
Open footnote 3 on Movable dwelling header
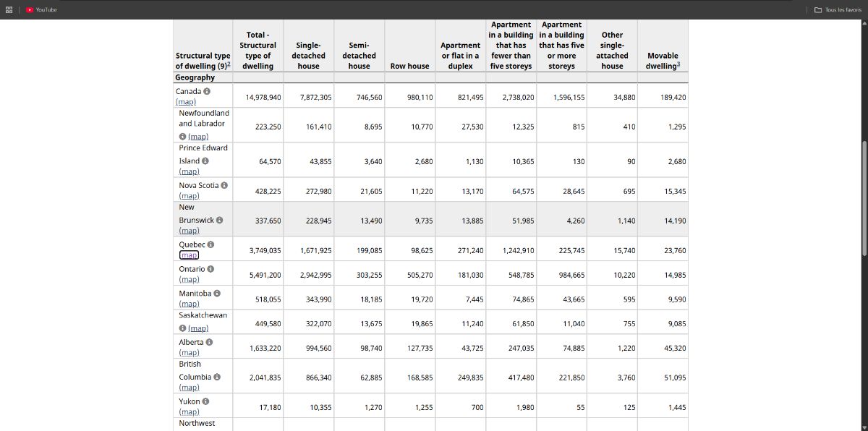pyautogui.click(x=678, y=64)
